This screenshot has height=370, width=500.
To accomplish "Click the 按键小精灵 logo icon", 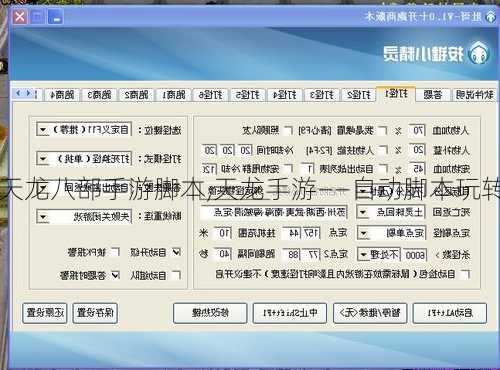I will 479,54.
